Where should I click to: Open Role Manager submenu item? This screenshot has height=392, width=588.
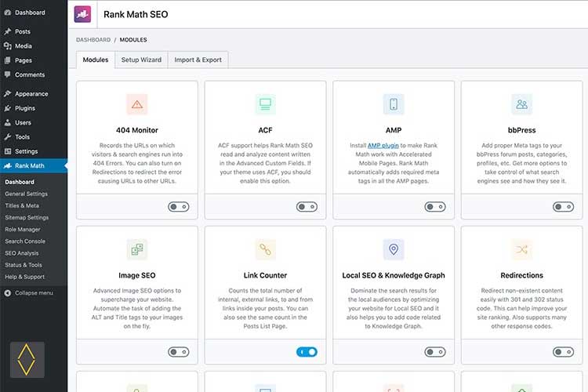pyautogui.click(x=23, y=229)
